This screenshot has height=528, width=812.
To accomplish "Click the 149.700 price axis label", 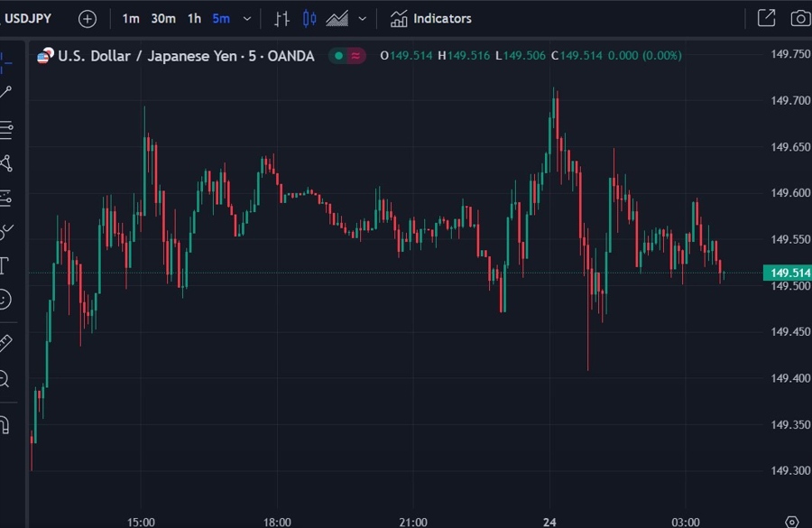I will click(x=790, y=100).
